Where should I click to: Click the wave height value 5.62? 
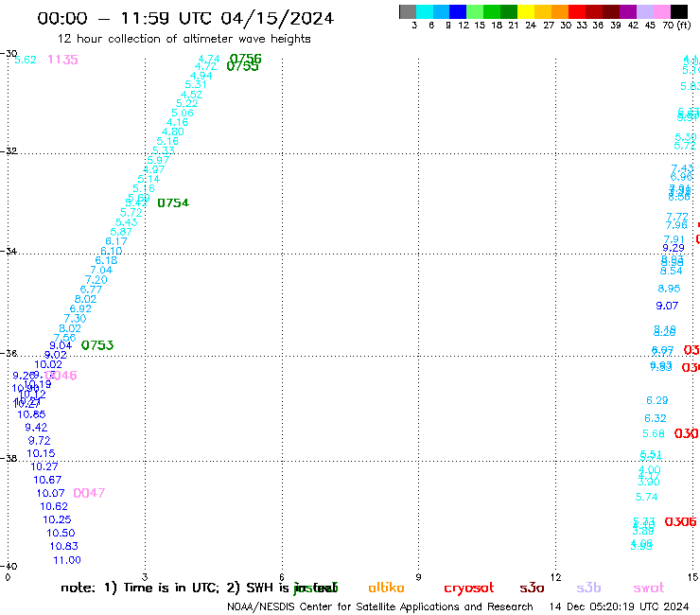click(x=26, y=60)
